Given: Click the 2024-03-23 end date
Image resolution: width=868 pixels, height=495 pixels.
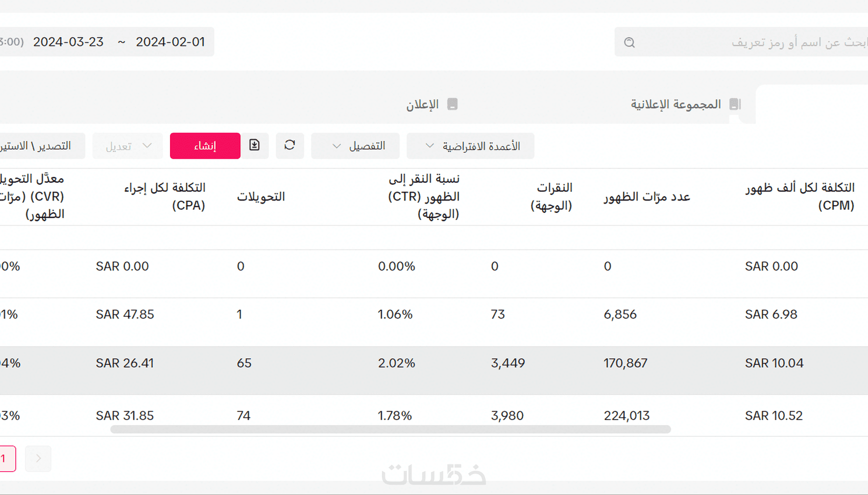Looking at the screenshot, I should click(x=68, y=42).
